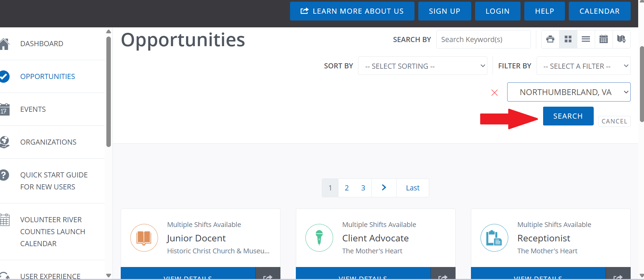Open Events in the sidebar
Screen dimensions: 644x280
tap(33, 109)
